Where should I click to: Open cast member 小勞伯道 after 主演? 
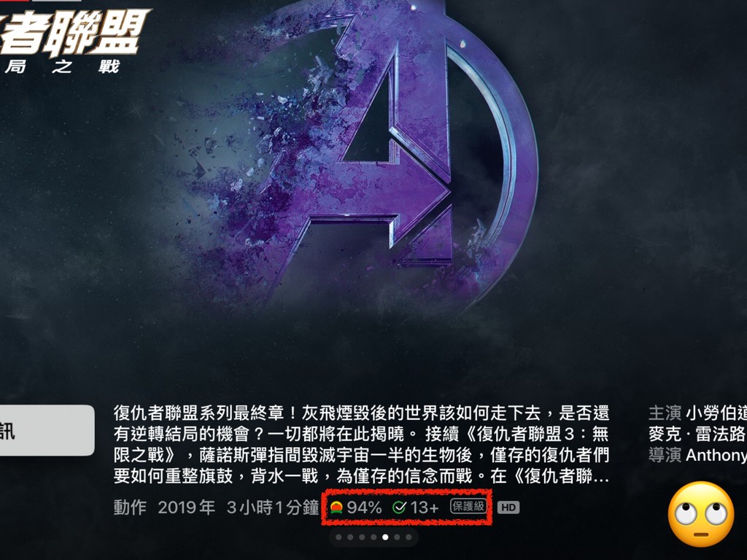[x=716, y=413]
